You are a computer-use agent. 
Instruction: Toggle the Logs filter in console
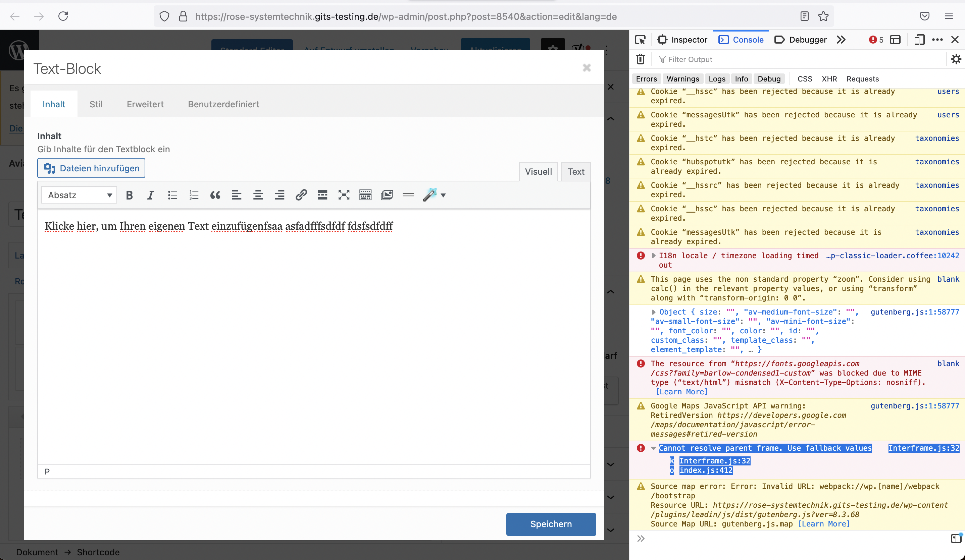pyautogui.click(x=717, y=79)
